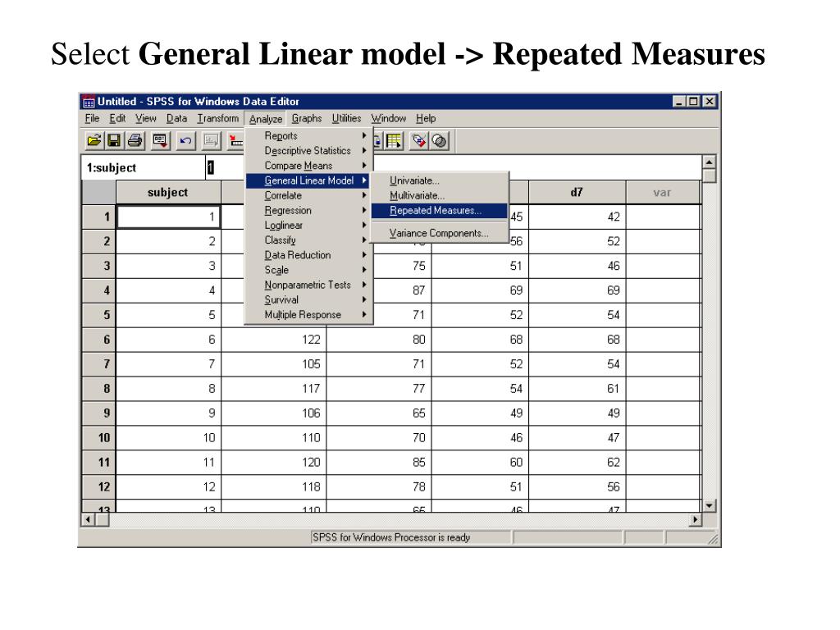Click the Dialog Recall toolbar icon
Image resolution: width=840 pixels, height=630 pixels.
(160, 141)
